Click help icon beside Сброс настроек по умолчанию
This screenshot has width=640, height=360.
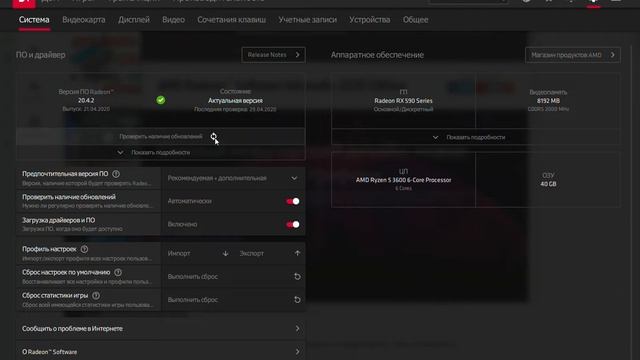[x=118, y=272]
